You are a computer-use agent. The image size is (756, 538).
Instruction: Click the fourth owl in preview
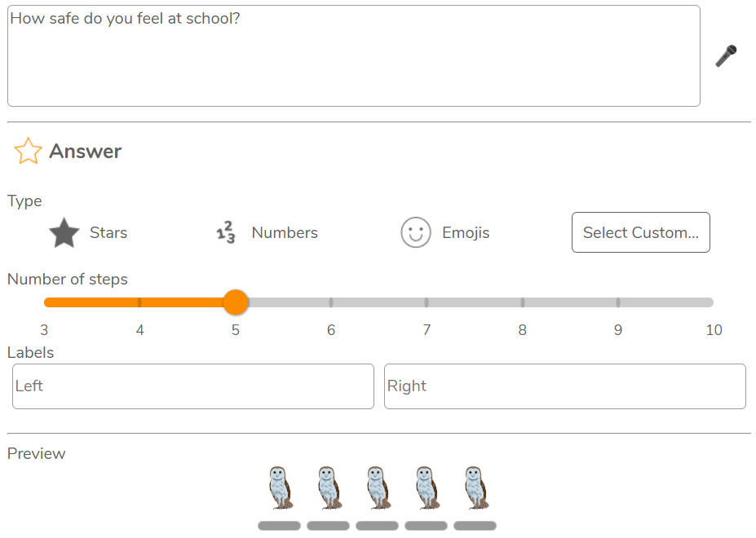click(x=426, y=487)
